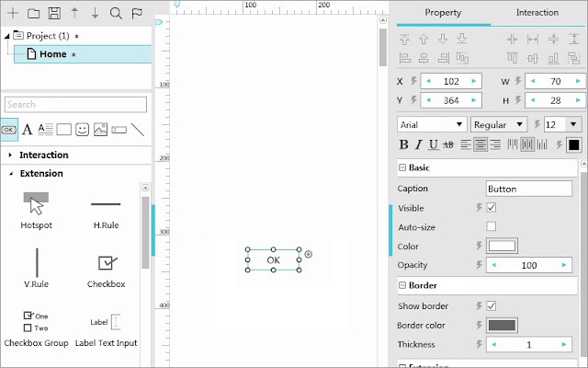Choose the V.Rule extension widget
Viewport: 588px width, 368px height.
(37, 268)
